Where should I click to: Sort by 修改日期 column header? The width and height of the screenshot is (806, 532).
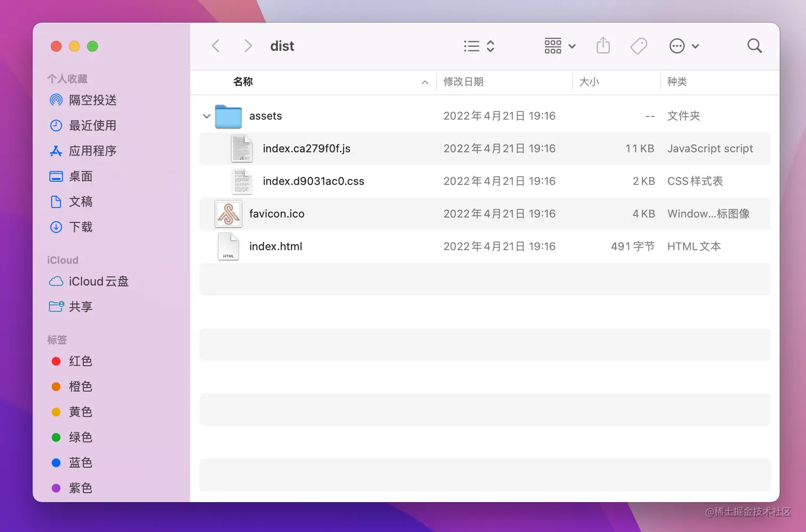pos(463,82)
